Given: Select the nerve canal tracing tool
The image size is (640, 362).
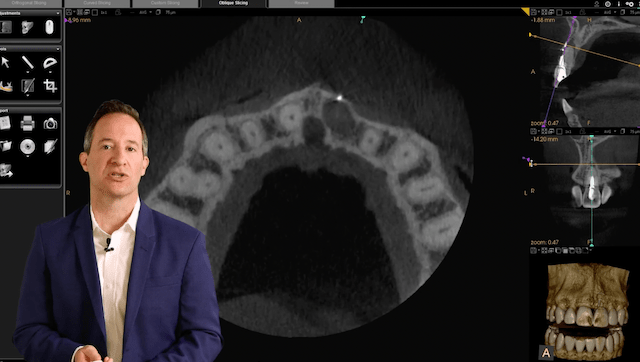Looking at the screenshot, I should coord(6,86).
